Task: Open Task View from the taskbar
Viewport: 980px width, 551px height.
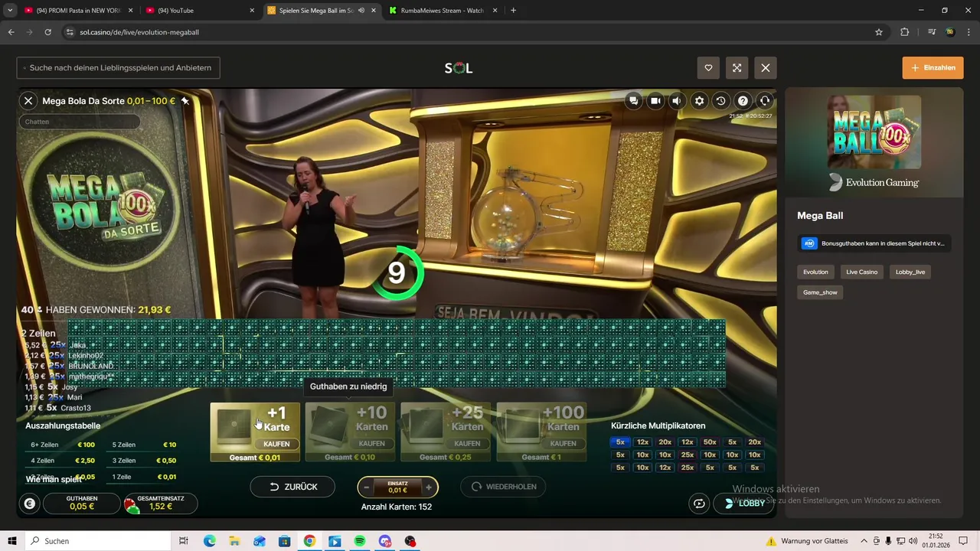Action: click(x=183, y=541)
